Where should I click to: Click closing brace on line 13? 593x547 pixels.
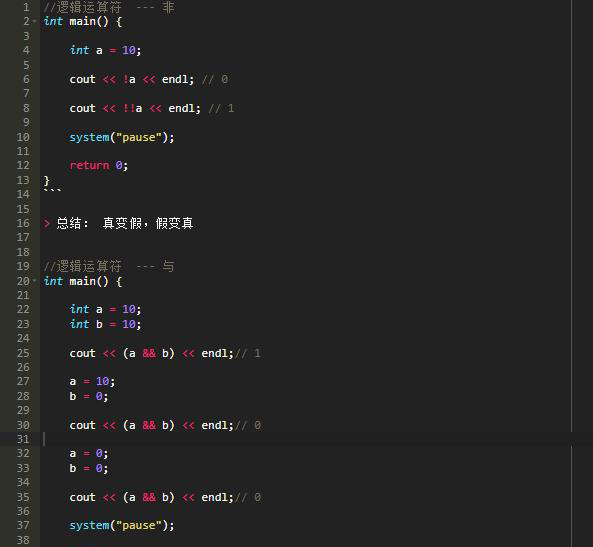click(x=47, y=180)
